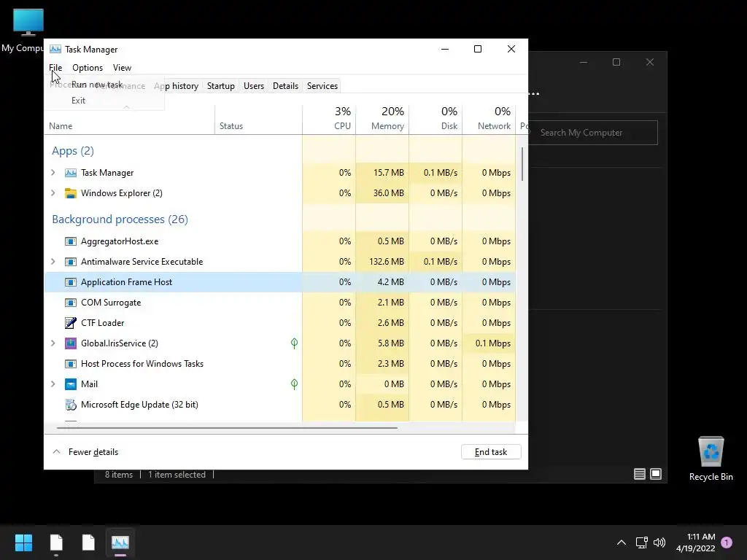The height and width of the screenshot is (560, 747).
Task: Click the Windows Explorer folder icon
Action: 71,193
